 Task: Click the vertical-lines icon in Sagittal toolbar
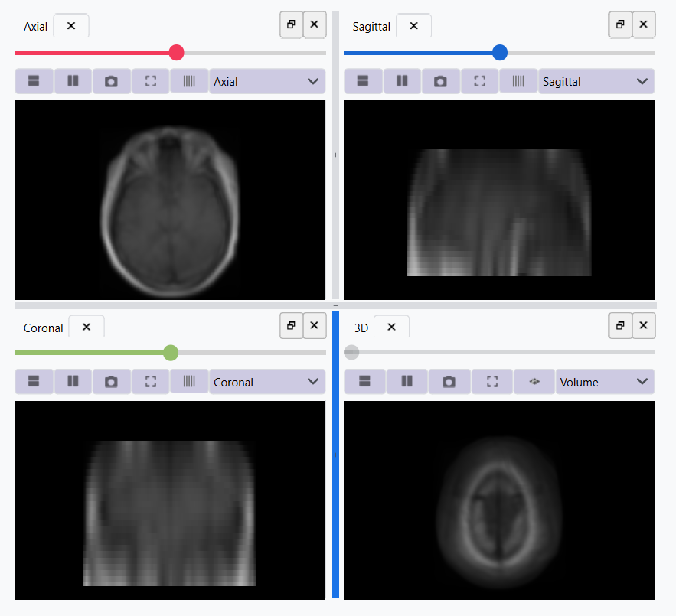click(x=518, y=81)
